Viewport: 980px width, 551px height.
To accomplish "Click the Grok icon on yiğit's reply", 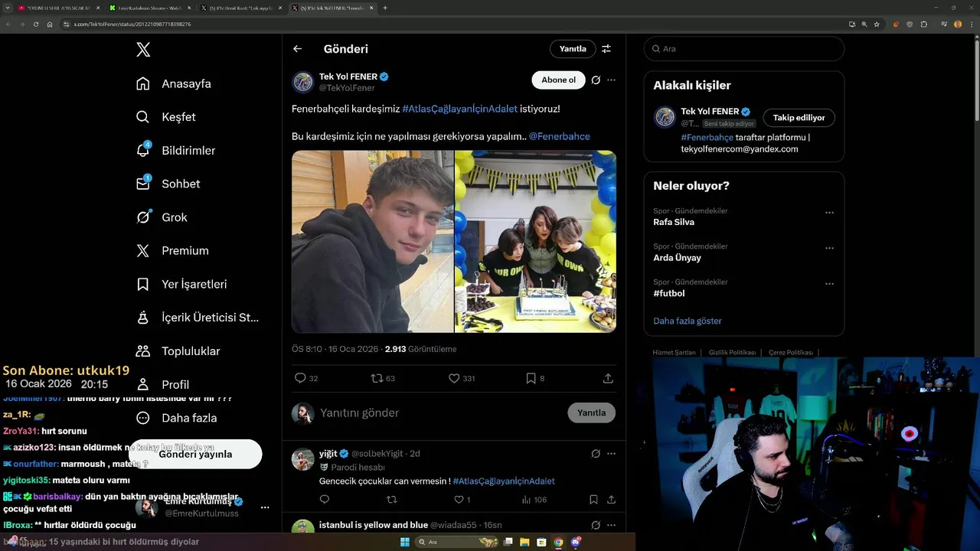I will (596, 454).
